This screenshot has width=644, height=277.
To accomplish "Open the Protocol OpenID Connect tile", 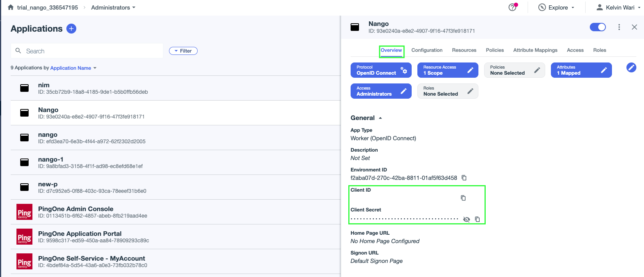I will coord(381,70).
